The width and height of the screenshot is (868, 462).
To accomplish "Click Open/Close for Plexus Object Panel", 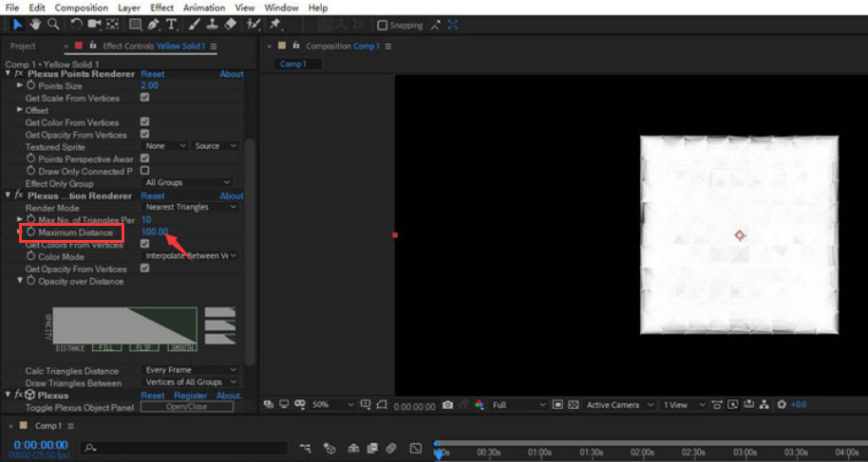I will tap(187, 407).
